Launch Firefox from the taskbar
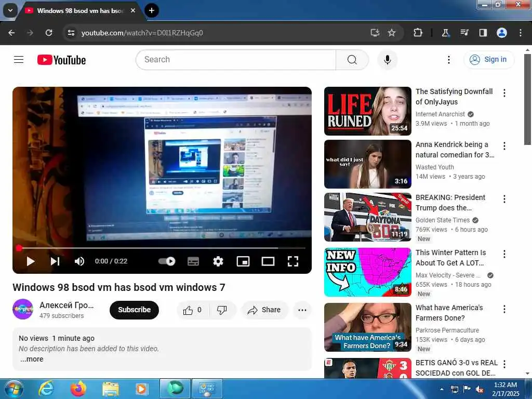 [x=78, y=389]
